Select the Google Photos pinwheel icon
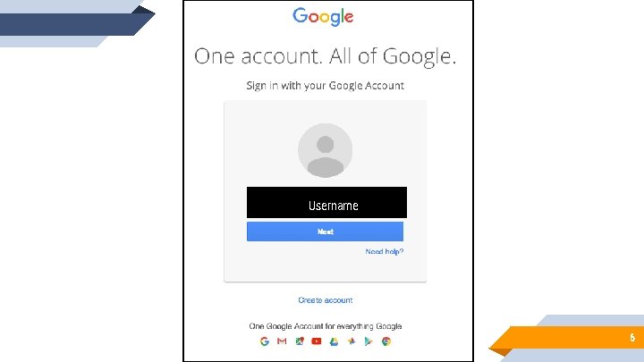This screenshot has width=644, height=362. click(x=352, y=341)
